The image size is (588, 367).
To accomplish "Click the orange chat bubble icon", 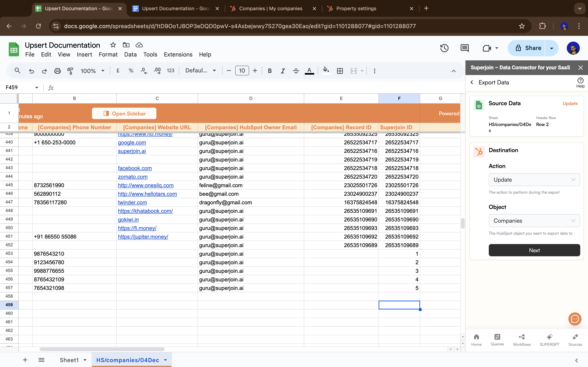I will (575, 319).
